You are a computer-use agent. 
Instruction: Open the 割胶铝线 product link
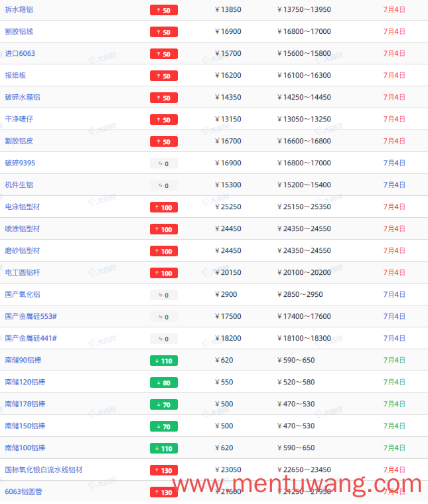(x=19, y=31)
